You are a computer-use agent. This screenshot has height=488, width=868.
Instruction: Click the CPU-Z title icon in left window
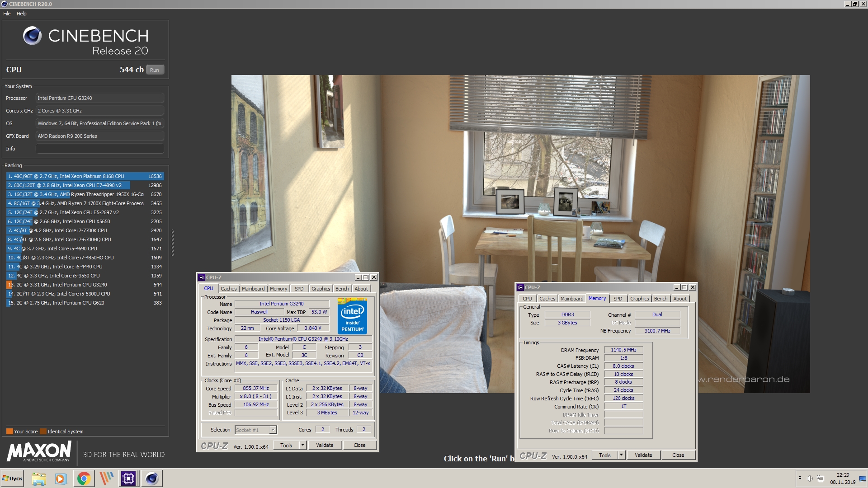202,277
